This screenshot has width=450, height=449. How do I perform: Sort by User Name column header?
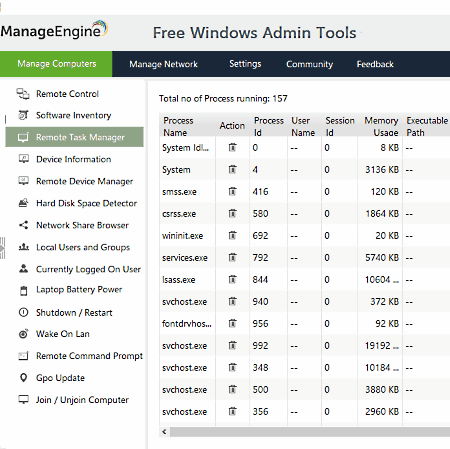click(x=303, y=126)
